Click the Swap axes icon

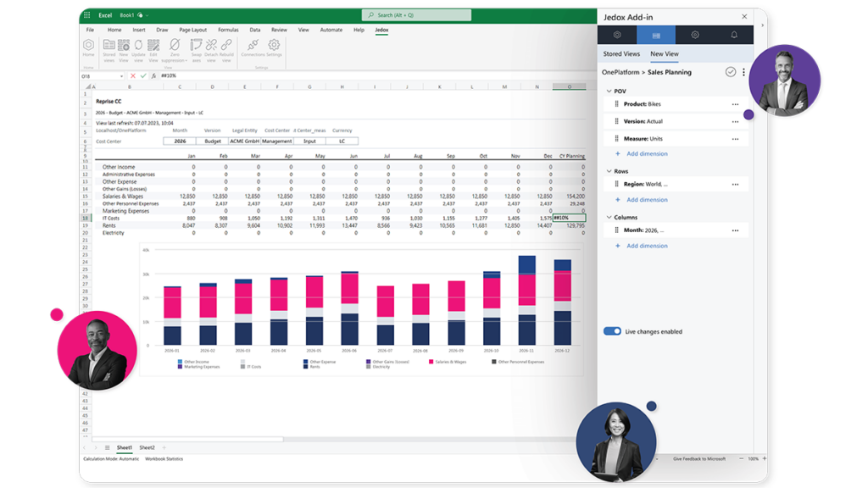click(x=197, y=47)
